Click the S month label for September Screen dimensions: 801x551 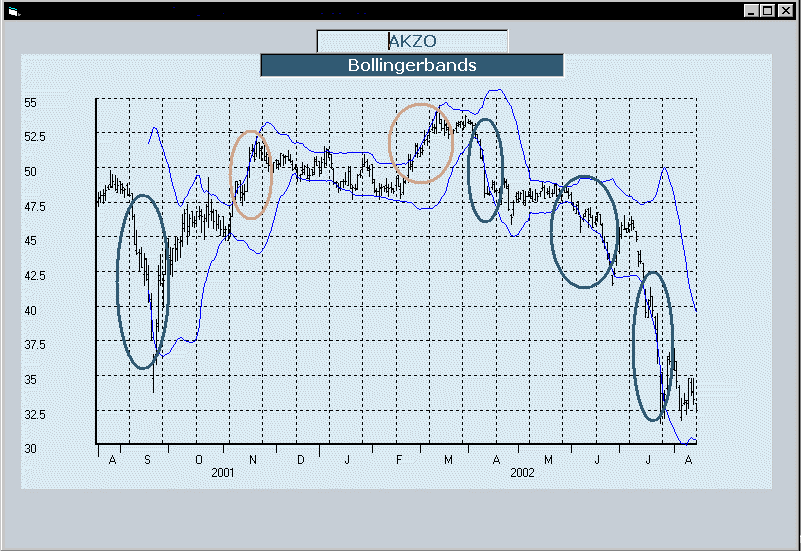(147, 460)
